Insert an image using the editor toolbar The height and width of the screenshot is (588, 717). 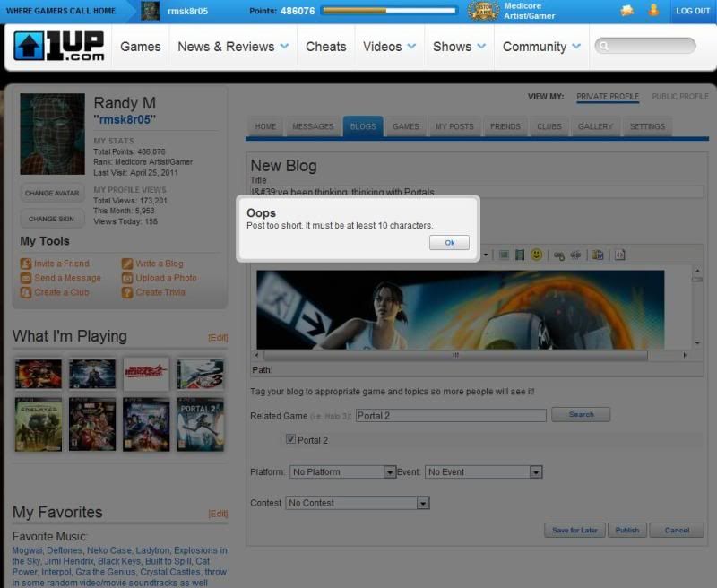(504, 255)
